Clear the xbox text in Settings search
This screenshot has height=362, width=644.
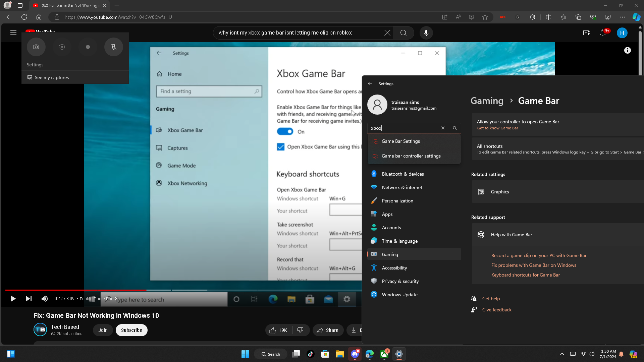[443, 128]
